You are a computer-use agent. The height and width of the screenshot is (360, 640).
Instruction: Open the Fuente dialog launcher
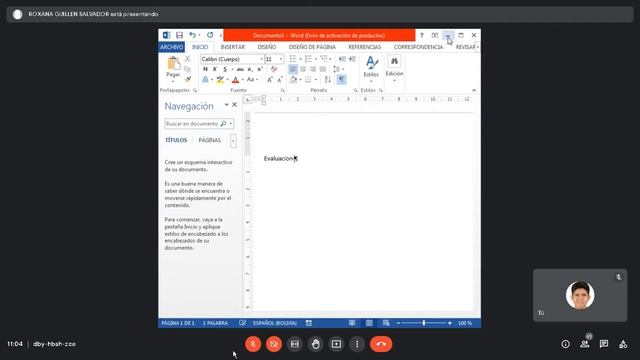coord(282,90)
